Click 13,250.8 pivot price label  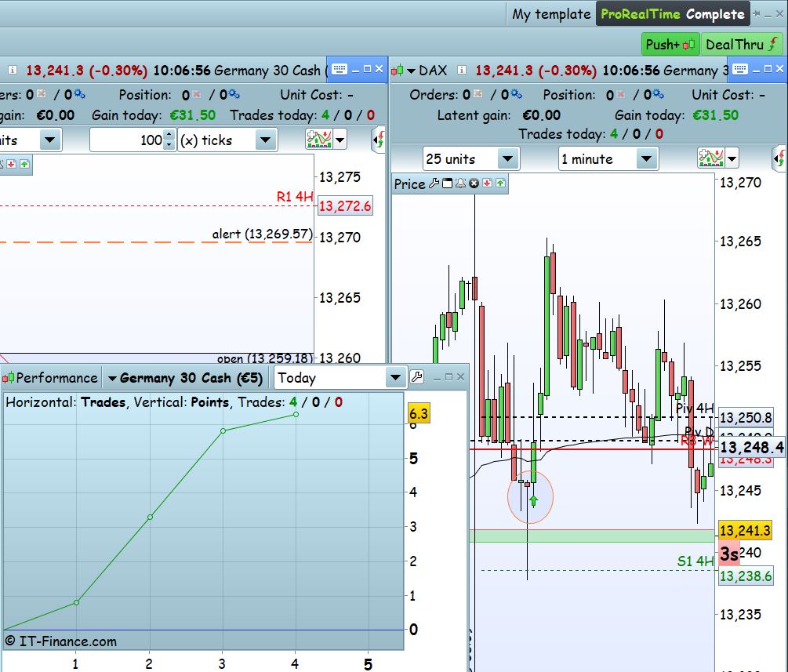(x=746, y=418)
